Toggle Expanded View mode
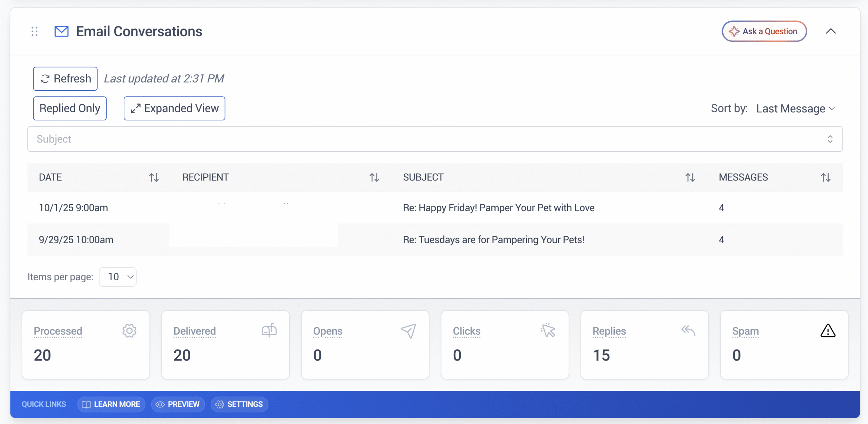Screen dimensions: 868x424 (174, 108)
